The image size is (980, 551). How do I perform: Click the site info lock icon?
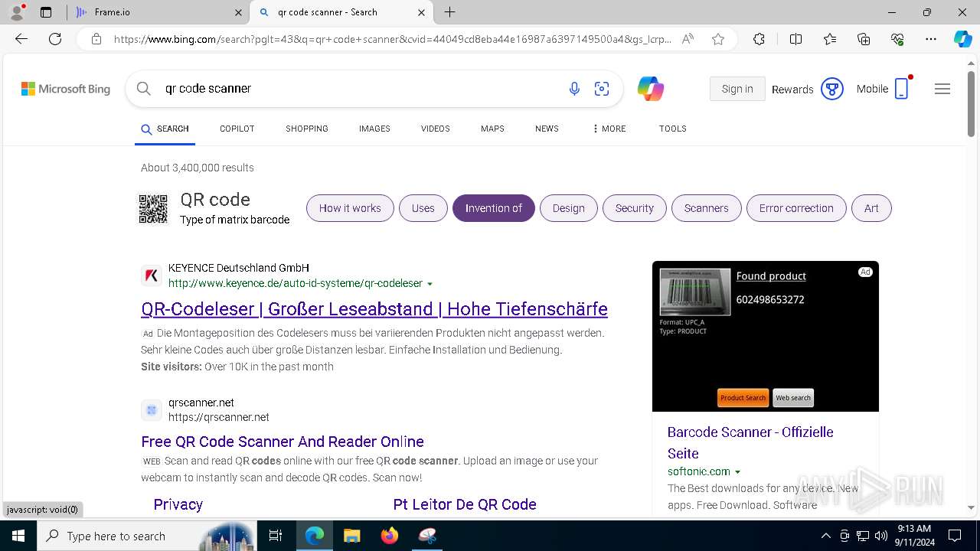[96, 39]
